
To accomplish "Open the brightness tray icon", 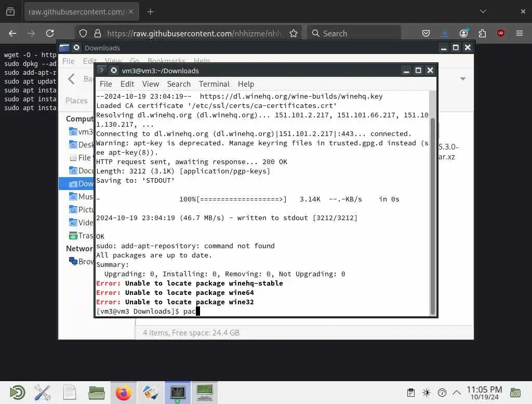I will tap(427, 393).
